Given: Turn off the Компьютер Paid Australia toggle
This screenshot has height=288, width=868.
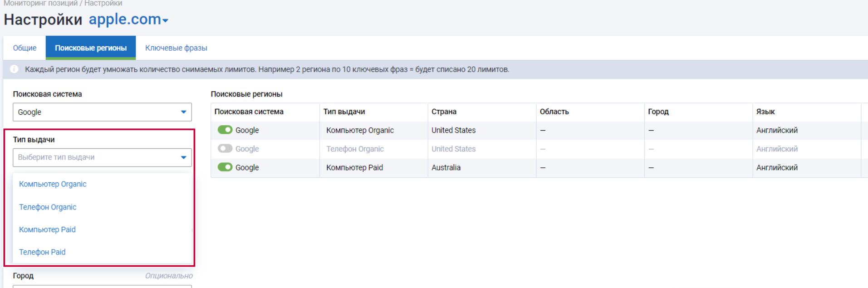Looking at the screenshot, I should click(225, 167).
